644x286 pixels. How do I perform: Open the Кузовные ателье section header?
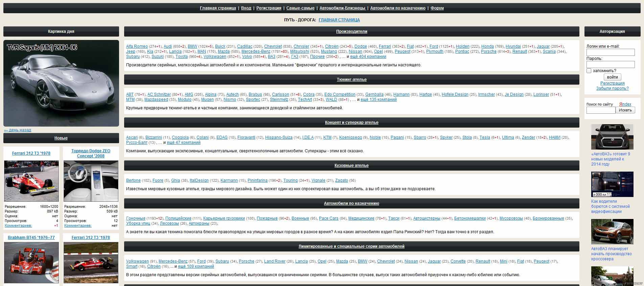tap(351, 166)
